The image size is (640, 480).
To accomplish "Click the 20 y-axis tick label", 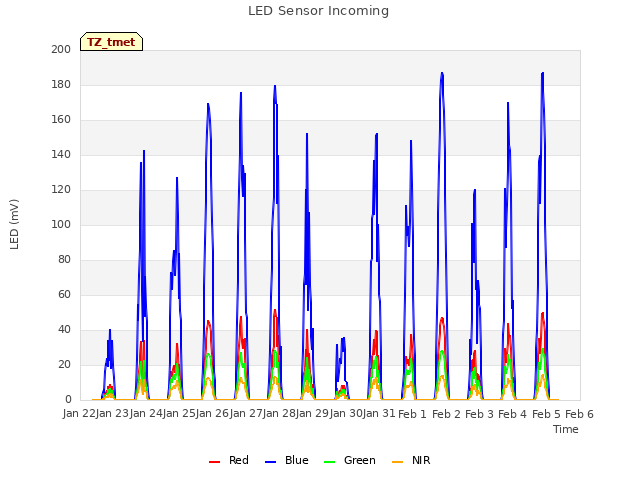I will (64, 365).
